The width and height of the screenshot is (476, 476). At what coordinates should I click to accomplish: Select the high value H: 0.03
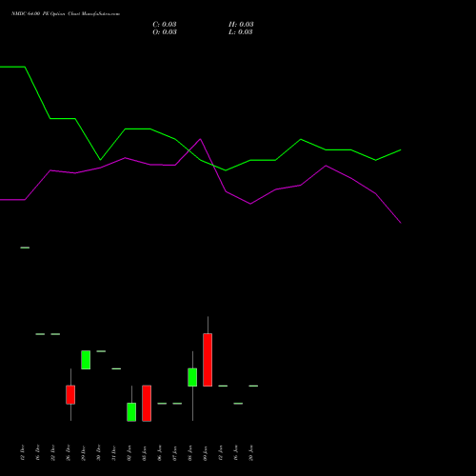[241, 25]
